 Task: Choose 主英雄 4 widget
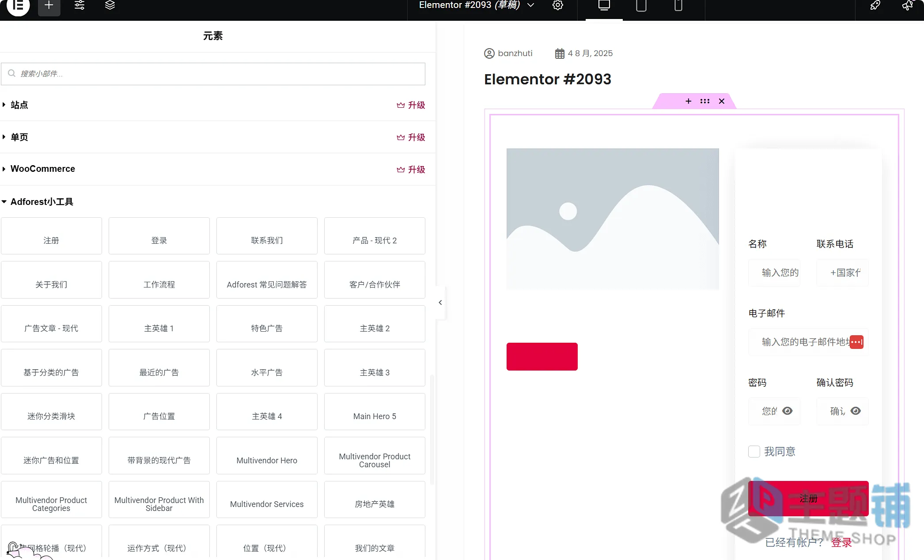[267, 412]
